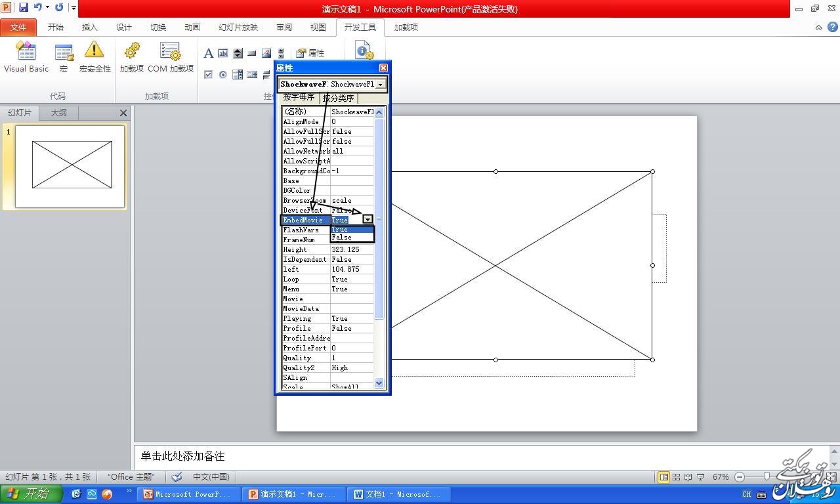Screen dimensions: 840x504
Task: Open the 幻灯片放映 Slide Show tab
Action: pyautogui.click(x=238, y=27)
